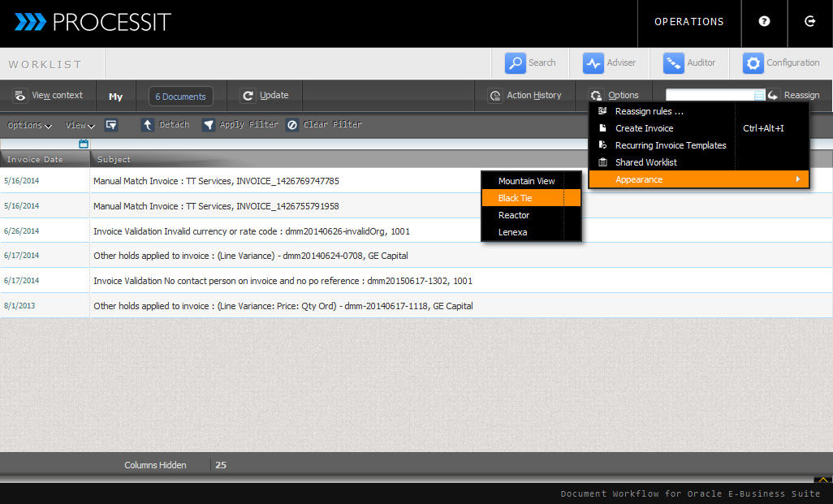
Task: Click the logout icon in header
Action: (x=809, y=22)
